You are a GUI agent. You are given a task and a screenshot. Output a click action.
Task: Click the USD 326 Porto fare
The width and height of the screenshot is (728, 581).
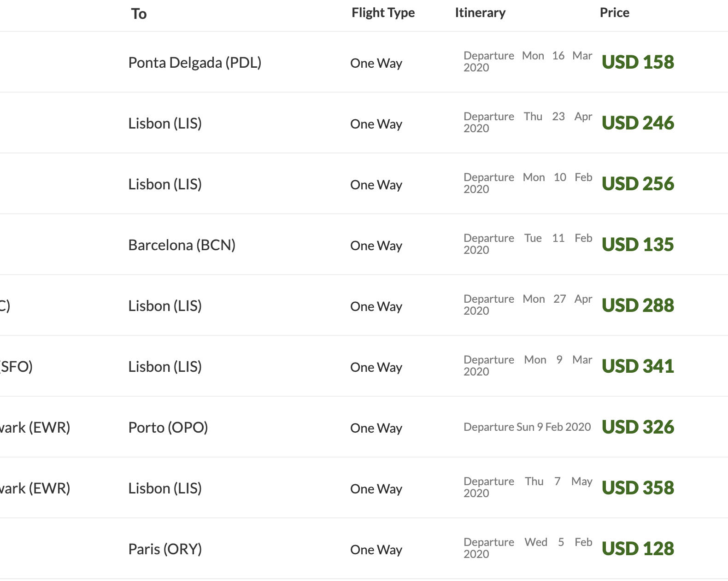638,427
